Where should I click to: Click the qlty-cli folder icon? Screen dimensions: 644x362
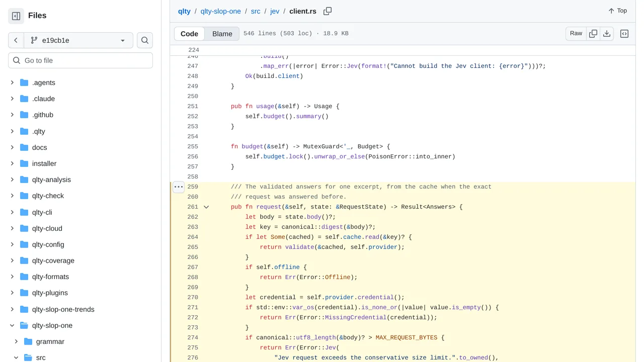[24, 212]
